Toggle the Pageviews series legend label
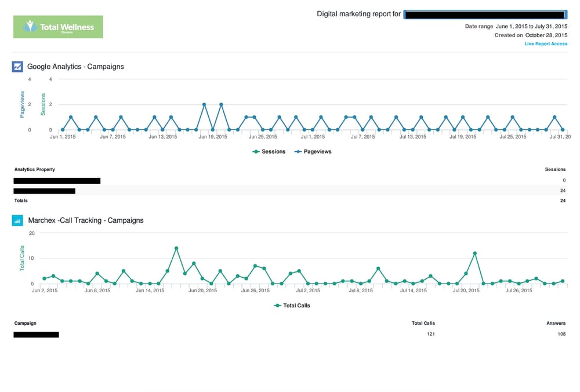Screen dimensions: 580x392 [317, 152]
